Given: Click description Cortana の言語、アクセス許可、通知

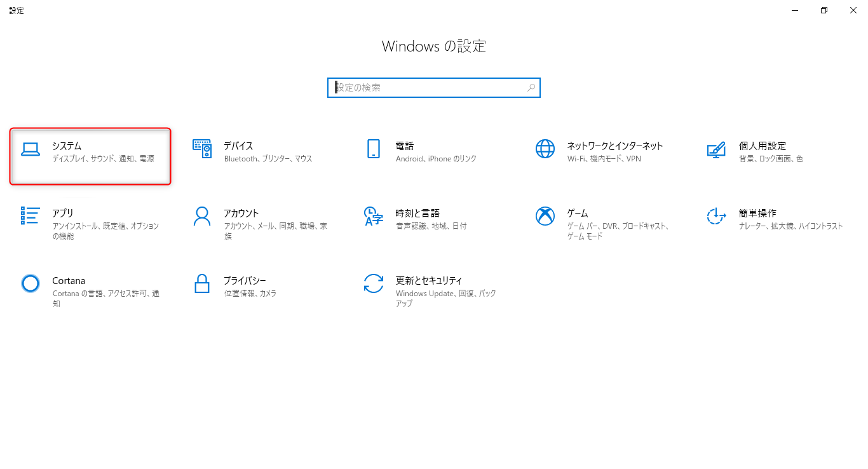Looking at the screenshot, I should point(105,299).
